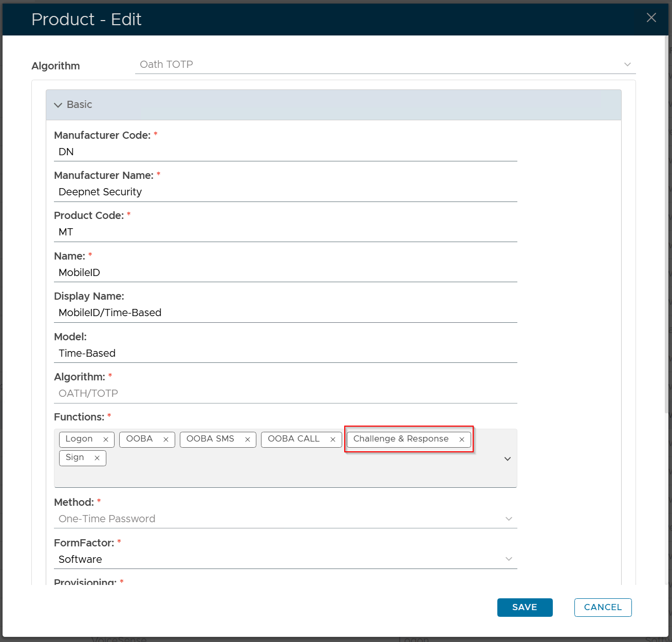Expand the Functions multi-select list

507,458
